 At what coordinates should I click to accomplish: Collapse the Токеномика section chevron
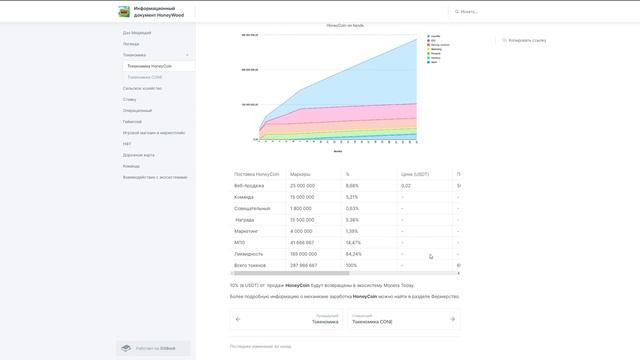(x=187, y=55)
